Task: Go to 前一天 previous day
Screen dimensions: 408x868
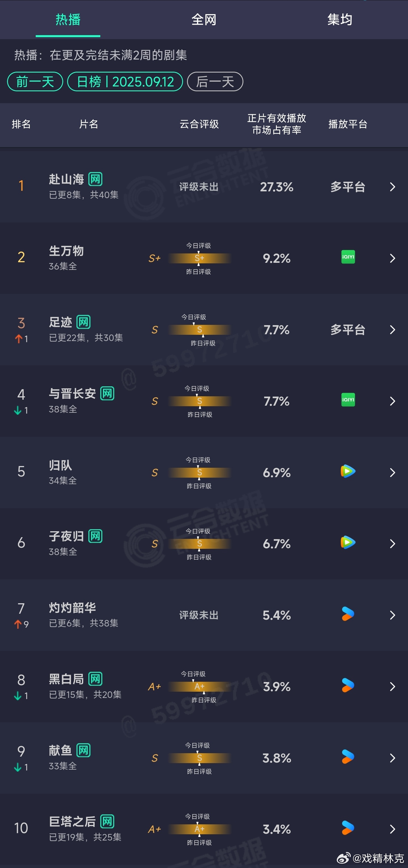Action: pyautogui.click(x=35, y=82)
